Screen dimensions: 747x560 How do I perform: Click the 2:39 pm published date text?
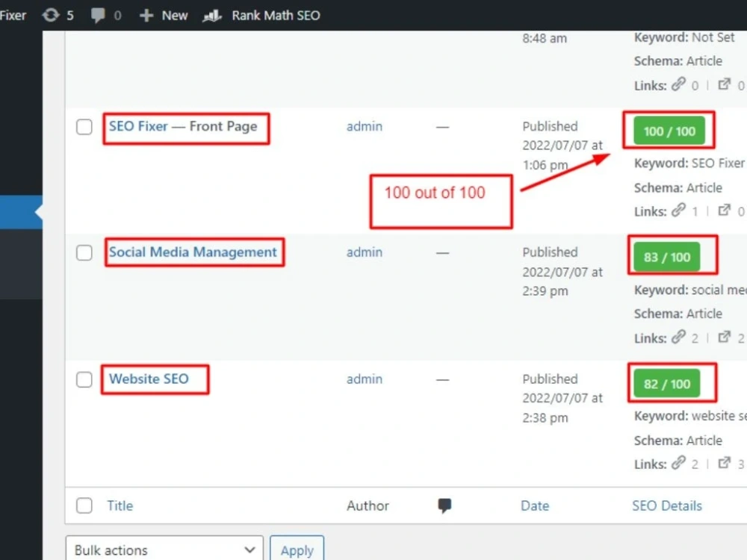545,291
